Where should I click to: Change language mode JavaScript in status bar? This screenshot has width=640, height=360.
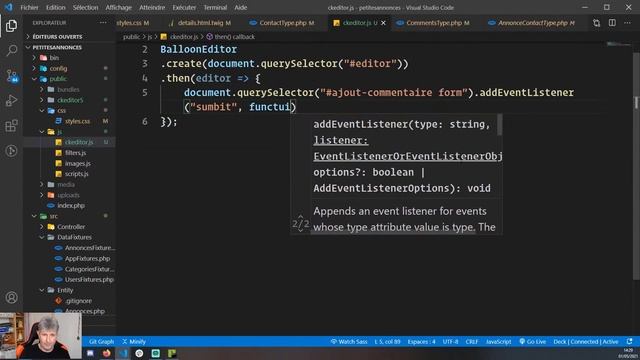click(498, 341)
